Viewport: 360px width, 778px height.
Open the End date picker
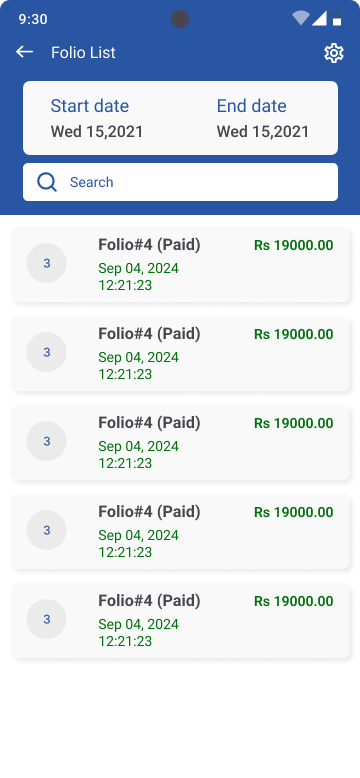click(x=263, y=118)
